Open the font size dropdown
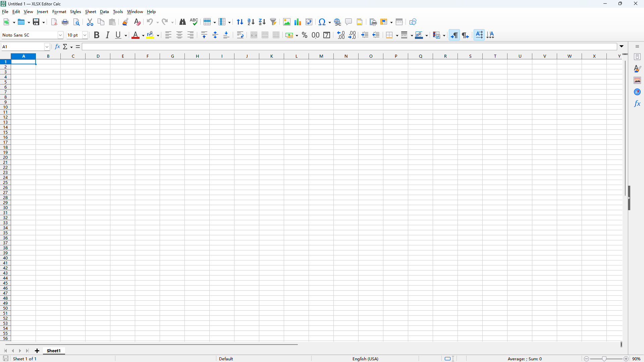The image size is (644, 362). pos(85,35)
